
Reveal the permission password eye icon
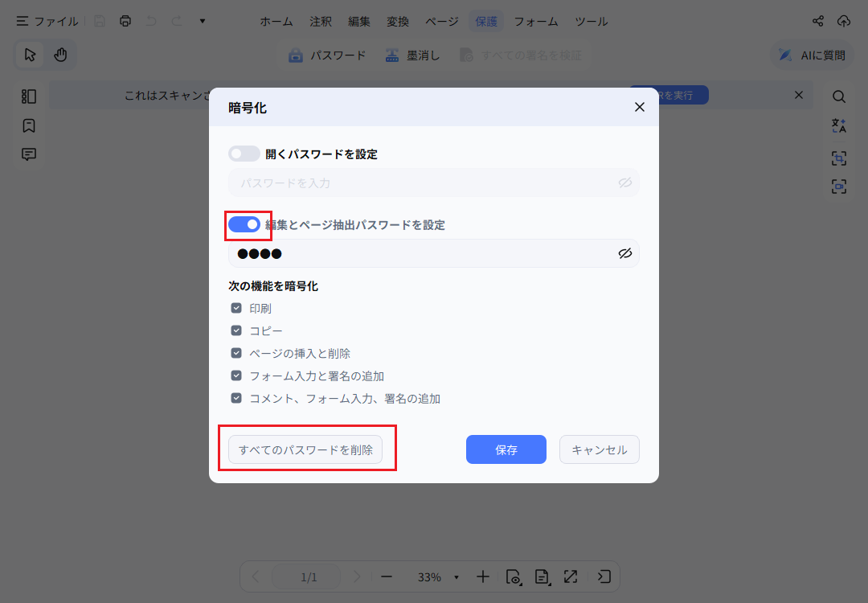coord(625,253)
